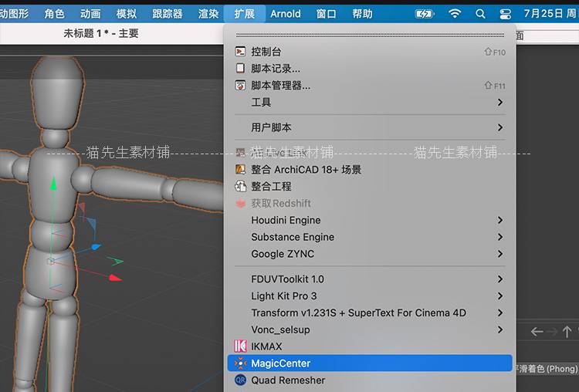Click the 整合工程 icon
This screenshot has width=579, height=392.
(x=240, y=187)
